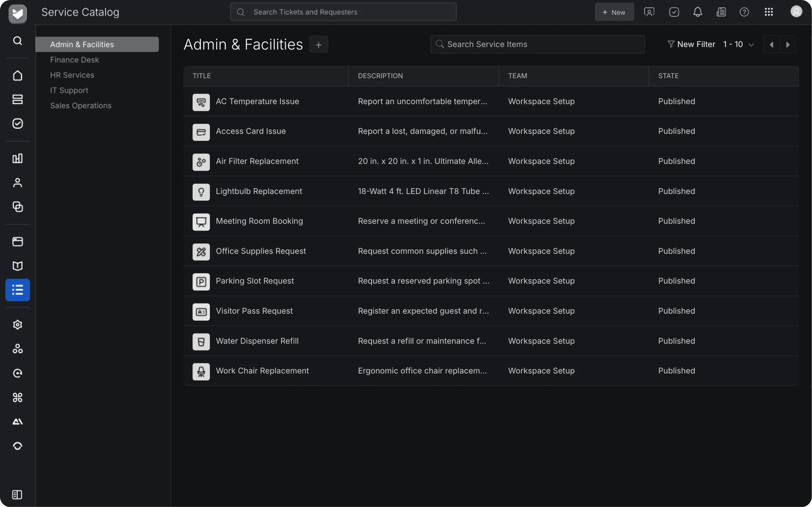This screenshot has height=507, width=812.
Task: Open the Home icon in left sidebar
Action: click(17, 75)
